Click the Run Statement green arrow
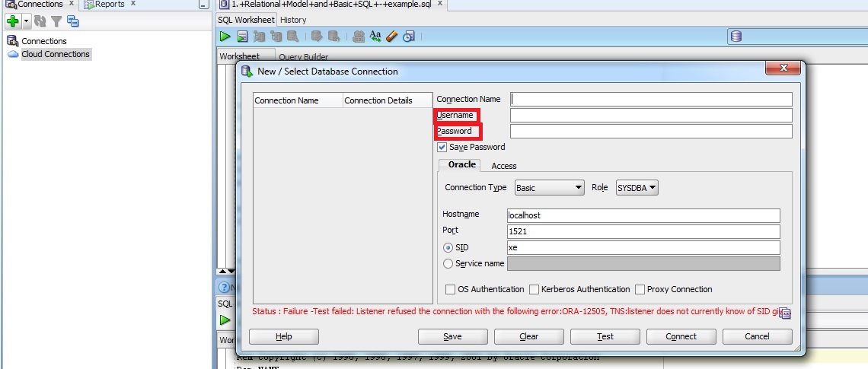 click(x=225, y=36)
